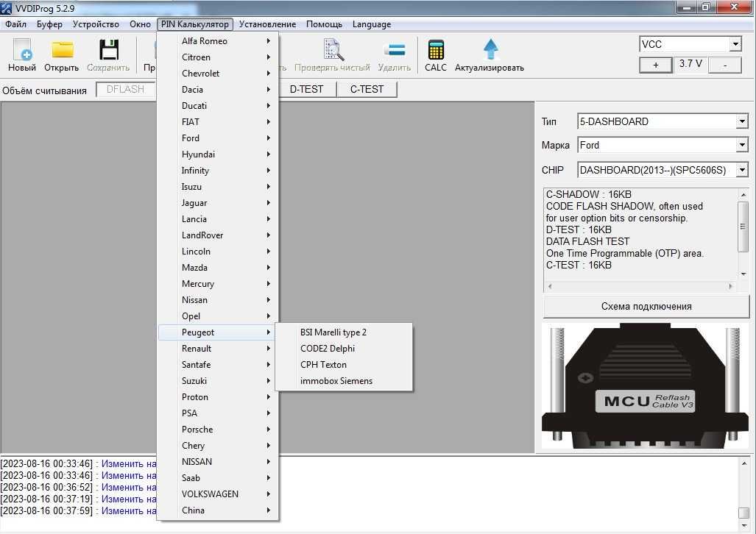756x534 pixels.
Task: Select immobox Siemens calculator
Action: (344, 381)
